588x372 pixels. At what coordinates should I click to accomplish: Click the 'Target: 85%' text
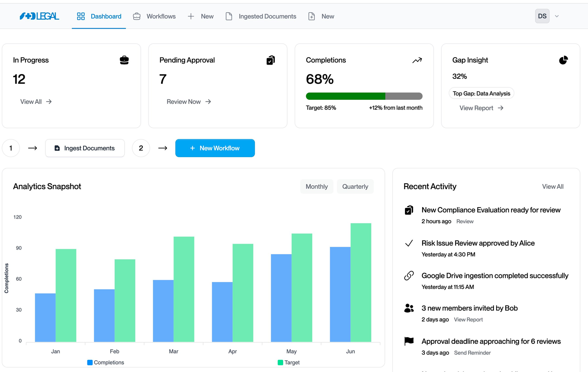[321, 108]
